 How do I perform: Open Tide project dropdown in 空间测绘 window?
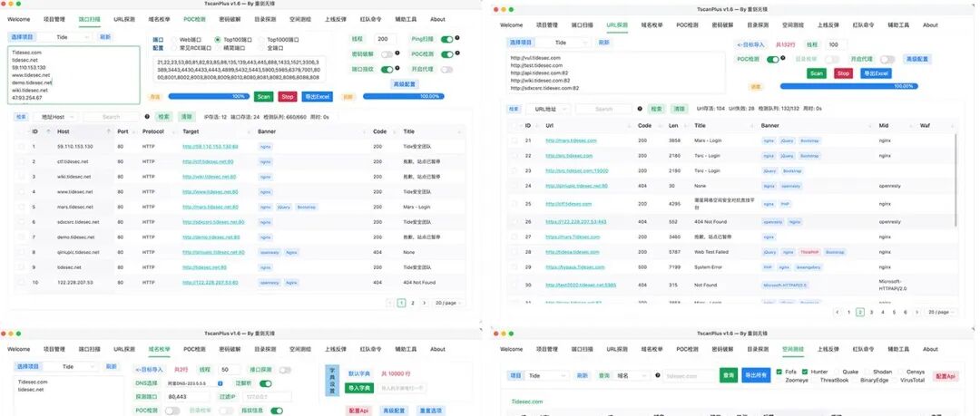547,376
